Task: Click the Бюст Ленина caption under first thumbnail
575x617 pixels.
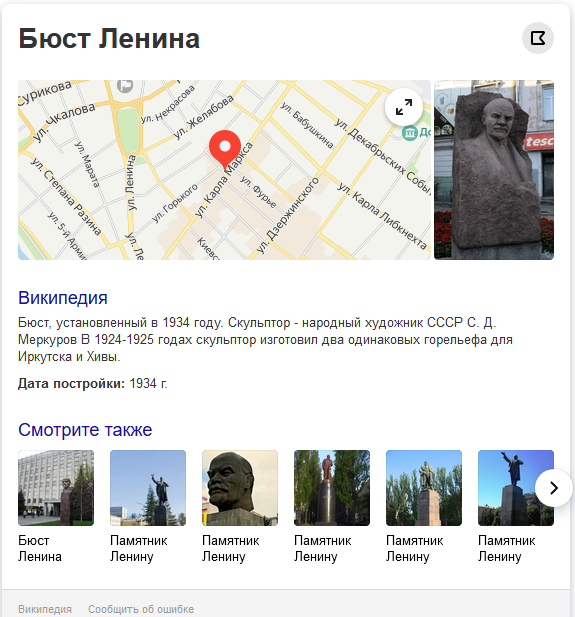Action: pyautogui.click(x=40, y=549)
